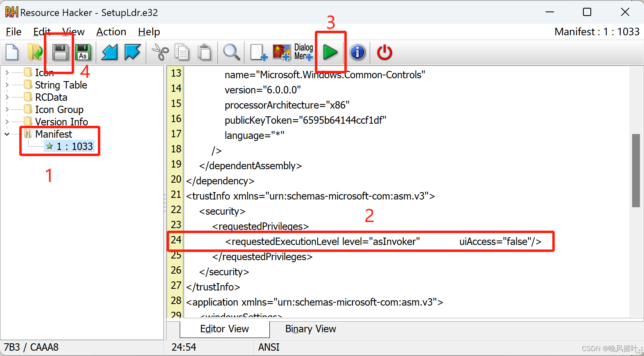Image resolution: width=644 pixels, height=356 pixels.
Task: Expand the Icon Group node
Action: point(7,109)
